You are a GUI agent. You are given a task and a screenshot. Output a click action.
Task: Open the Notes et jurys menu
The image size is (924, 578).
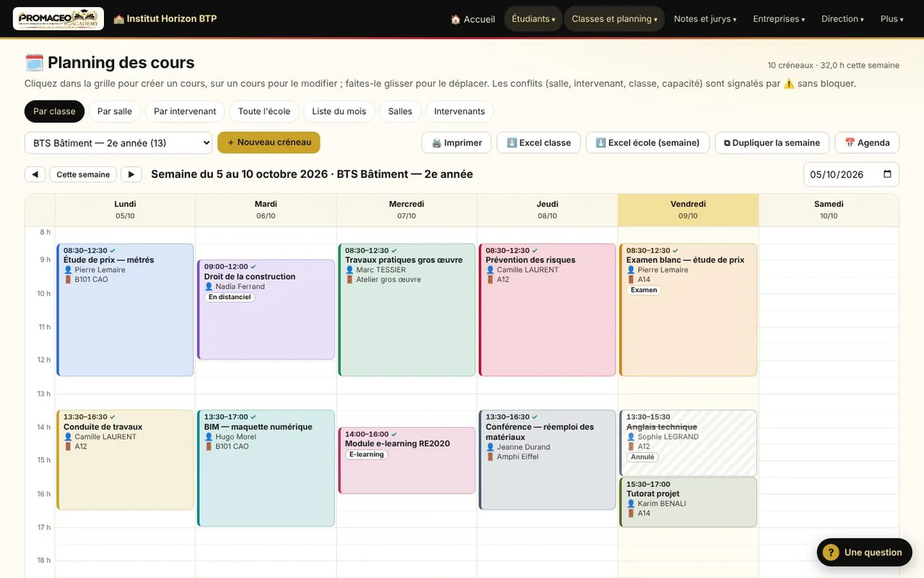click(x=705, y=19)
